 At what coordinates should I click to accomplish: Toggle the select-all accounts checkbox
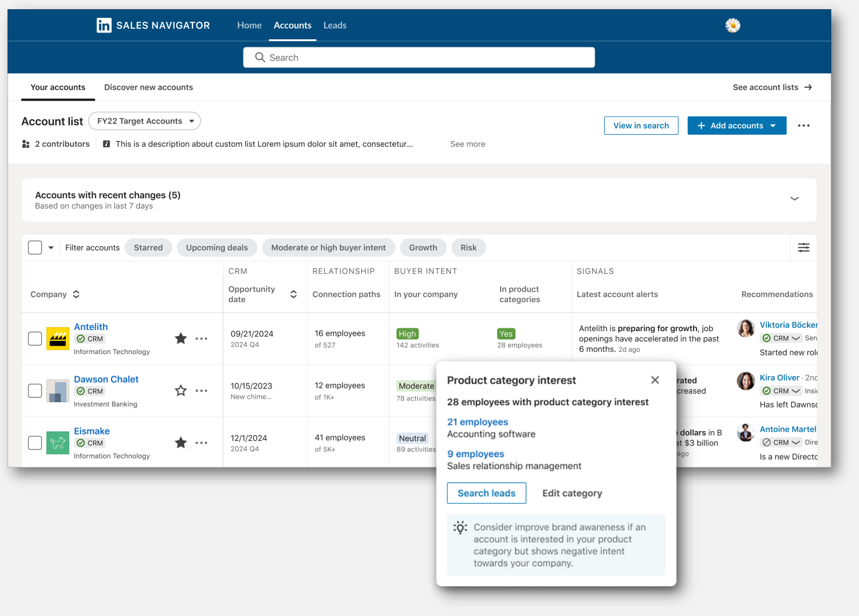[35, 247]
